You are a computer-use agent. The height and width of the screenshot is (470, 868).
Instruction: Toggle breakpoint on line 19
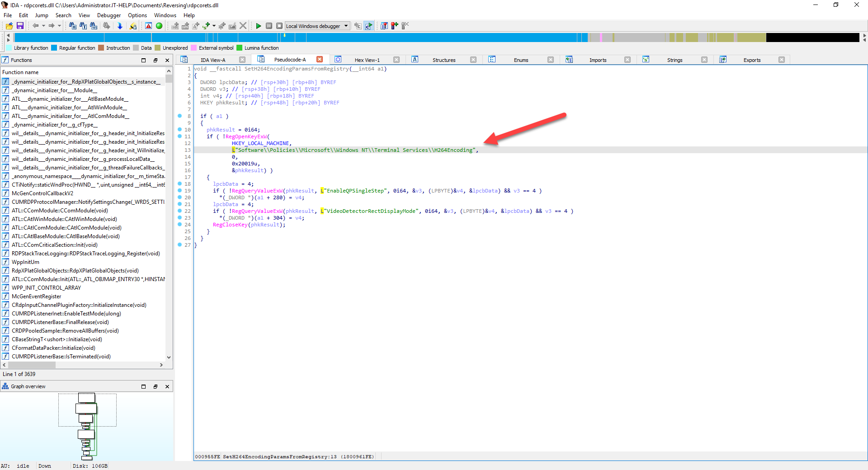(180, 191)
